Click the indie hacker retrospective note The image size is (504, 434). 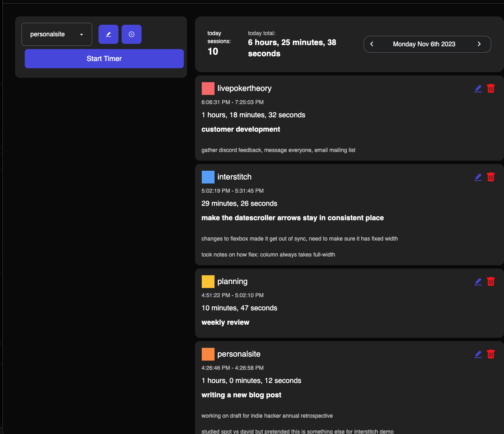[x=267, y=416]
